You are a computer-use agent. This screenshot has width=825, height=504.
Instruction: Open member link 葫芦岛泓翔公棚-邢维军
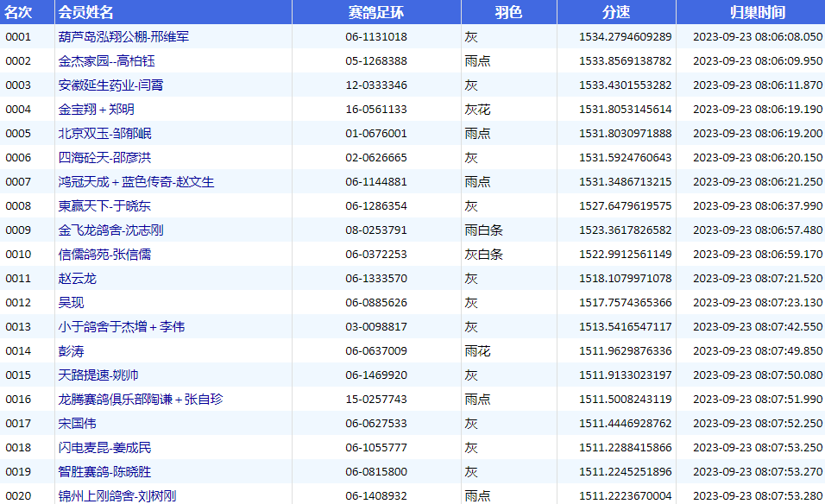tap(124, 37)
